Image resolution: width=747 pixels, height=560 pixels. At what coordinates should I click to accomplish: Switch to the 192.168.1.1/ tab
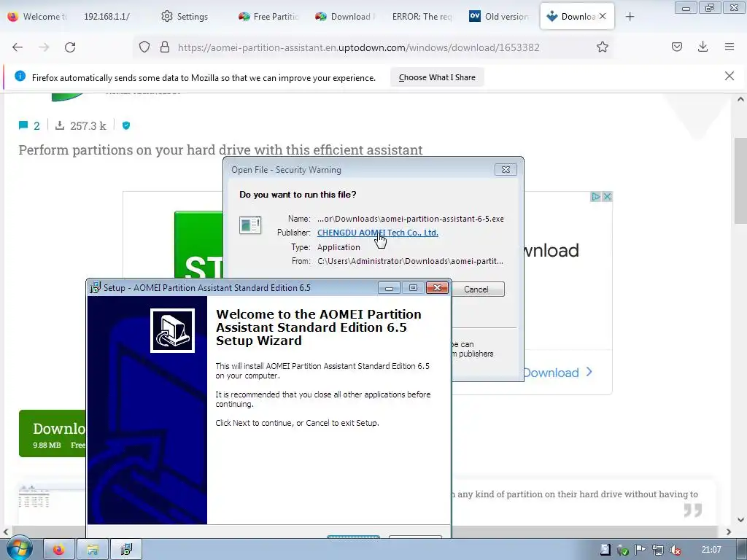(x=107, y=17)
